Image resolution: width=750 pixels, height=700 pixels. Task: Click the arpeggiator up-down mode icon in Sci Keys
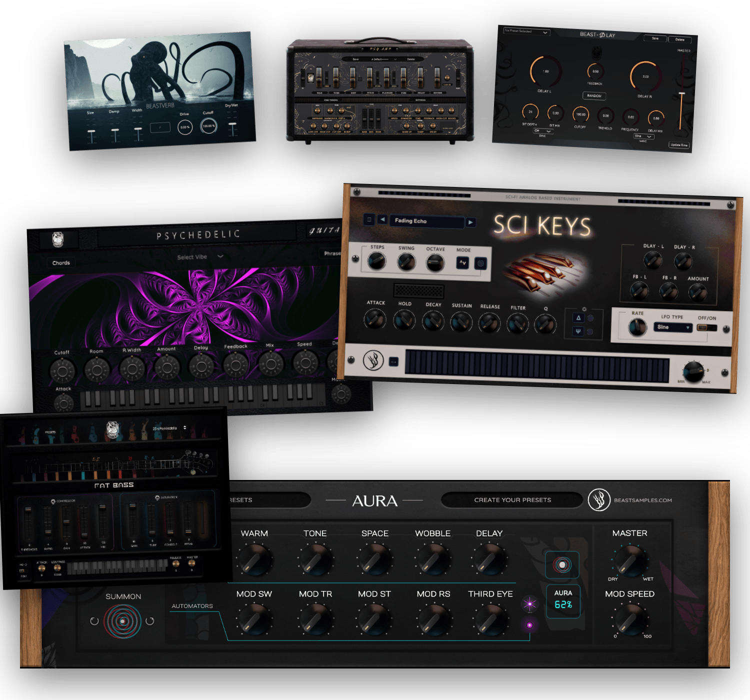(462, 262)
